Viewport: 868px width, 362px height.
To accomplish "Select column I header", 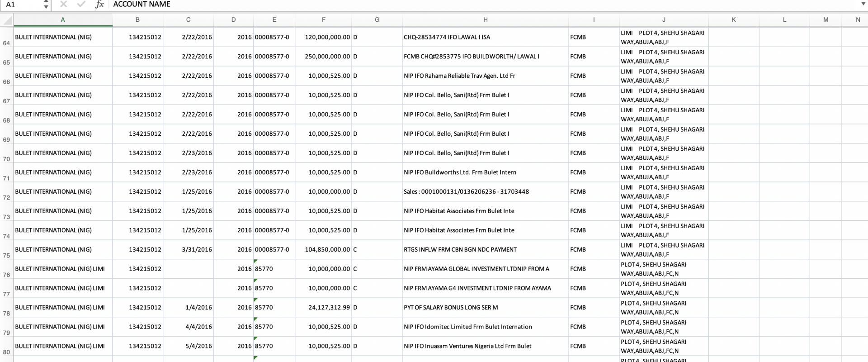I will click(594, 20).
